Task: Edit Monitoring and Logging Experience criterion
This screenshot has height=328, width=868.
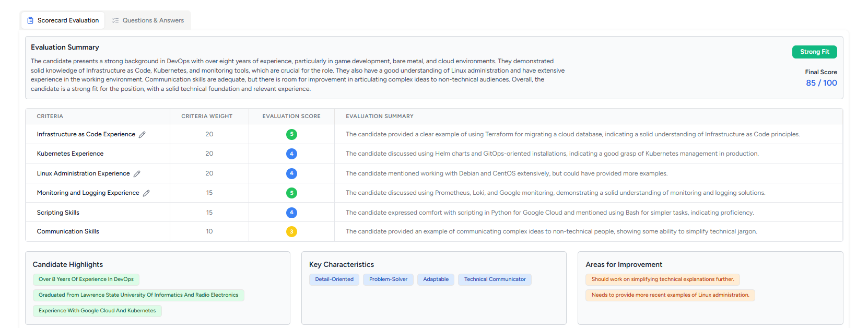Action: (x=146, y=193)
